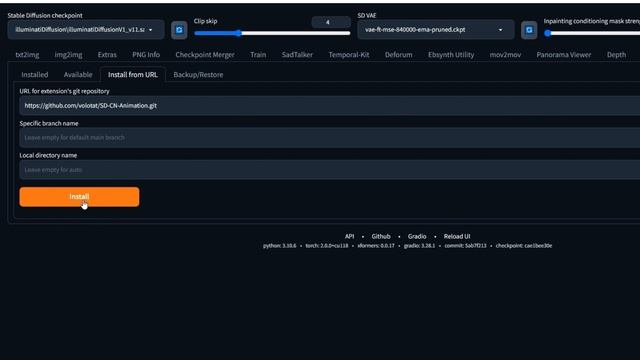Open the Github footer link
640x360 pixels.
point(381,236)
